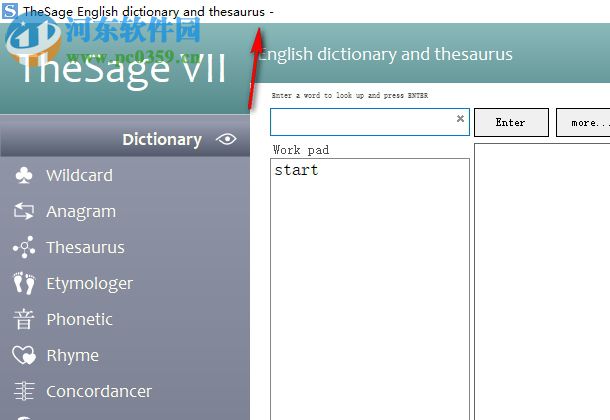Open the Wildcard search tool
This screenshot has height=420, width=610.
[x=79, y=175]
